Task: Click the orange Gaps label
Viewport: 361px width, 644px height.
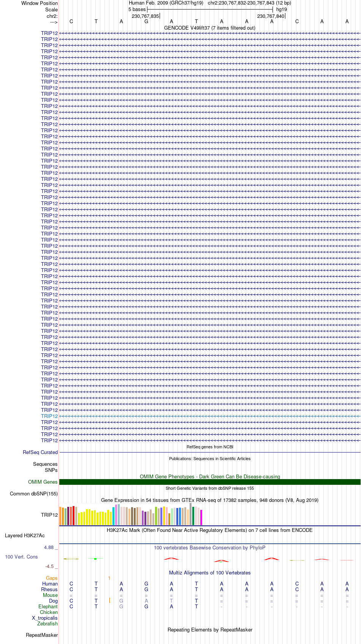Action: [52, 578]
